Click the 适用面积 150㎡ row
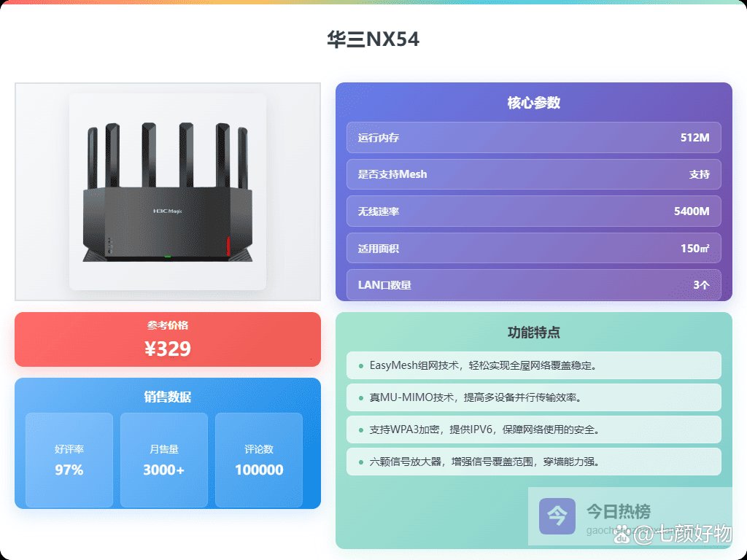Viewport: 747px width, 560px height. coord(533,248)
